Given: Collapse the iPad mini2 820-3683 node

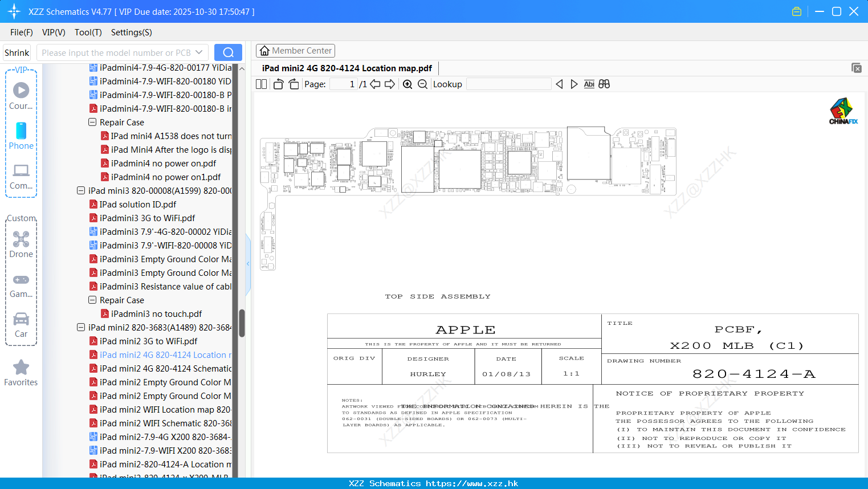Looking at the screenshot, I should click(81, 327).
